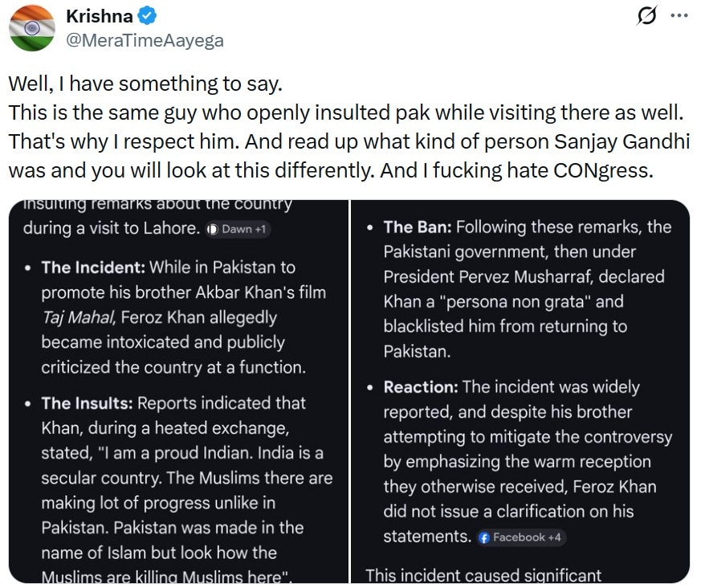Click the tweet line "Well, I have something to say."
This screenshot has width=701, height=588.
pos(145,84)
